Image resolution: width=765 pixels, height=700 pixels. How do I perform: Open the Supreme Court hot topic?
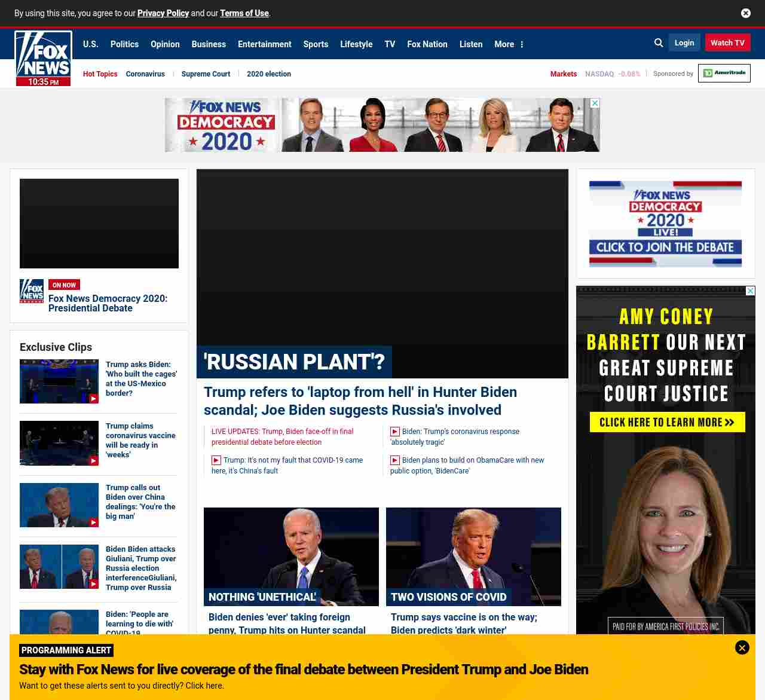(206, 74)
